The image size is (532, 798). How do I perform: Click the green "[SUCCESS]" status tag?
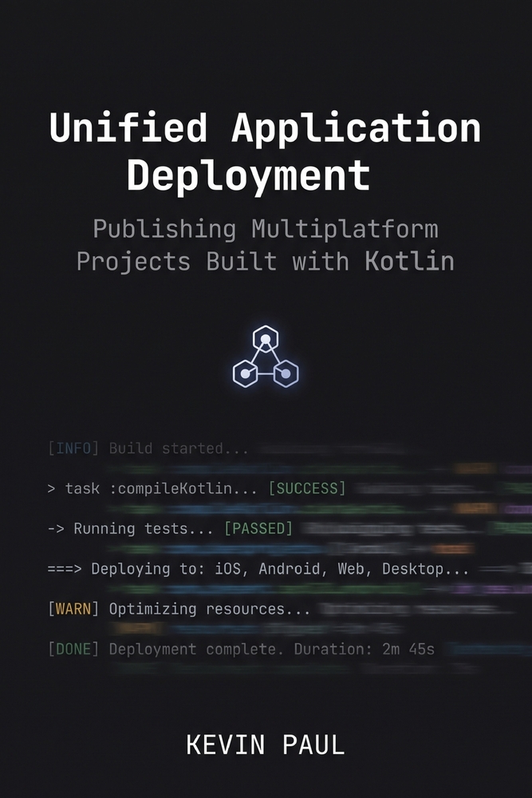(307, 488)
